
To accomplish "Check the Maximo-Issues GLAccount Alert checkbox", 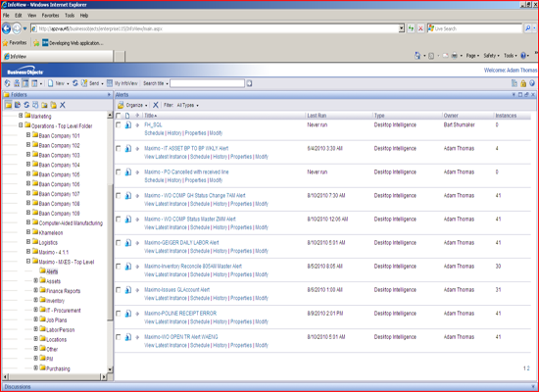I will (119, 290).
